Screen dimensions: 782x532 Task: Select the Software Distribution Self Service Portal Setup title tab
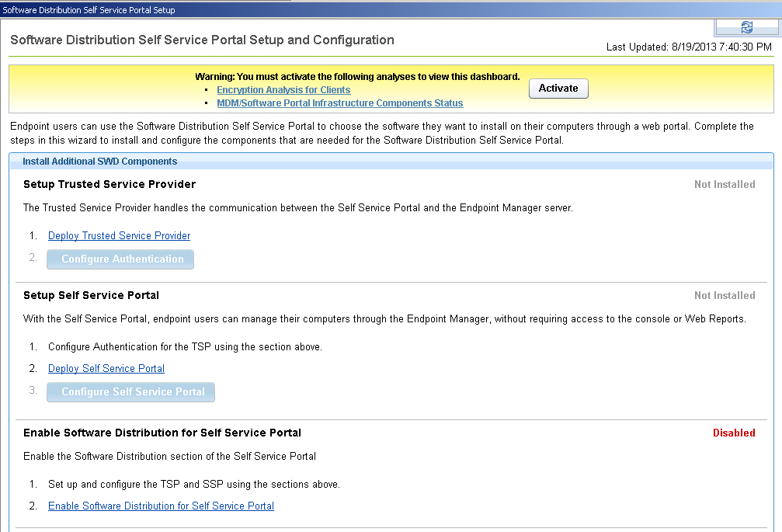[89, 10]
